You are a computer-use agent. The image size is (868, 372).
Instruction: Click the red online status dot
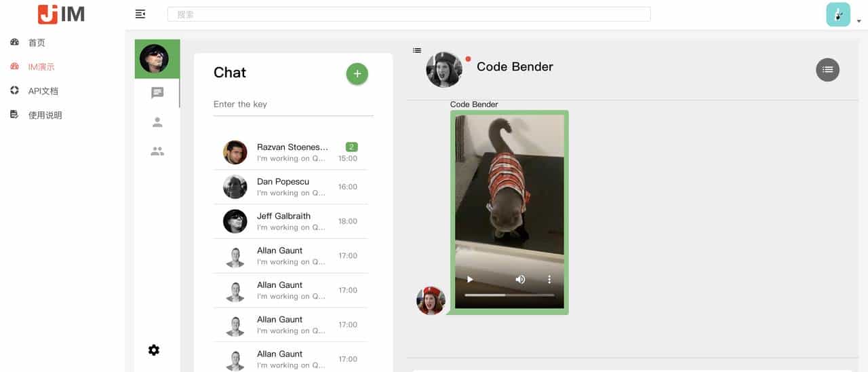click(x=468, y=58)
